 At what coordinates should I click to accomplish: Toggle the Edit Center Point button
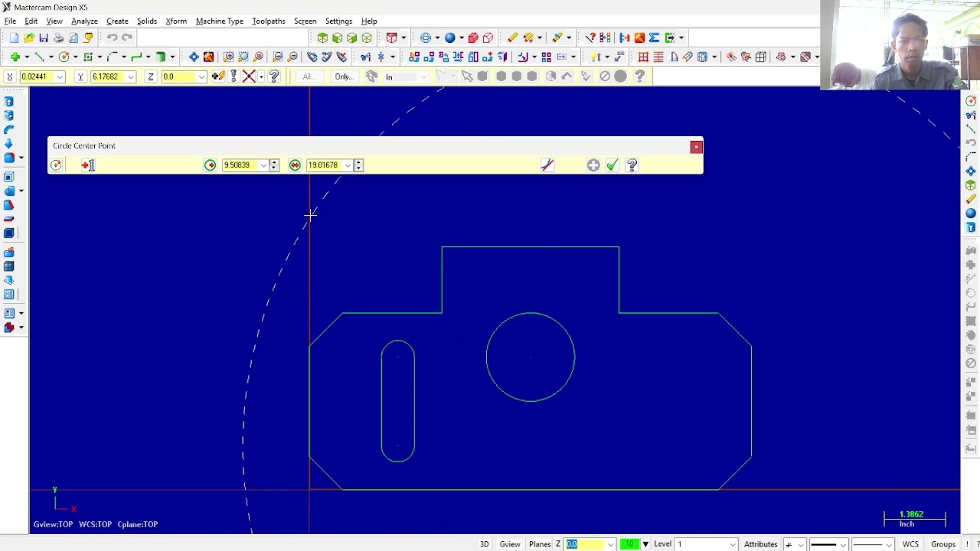[88, 165]
